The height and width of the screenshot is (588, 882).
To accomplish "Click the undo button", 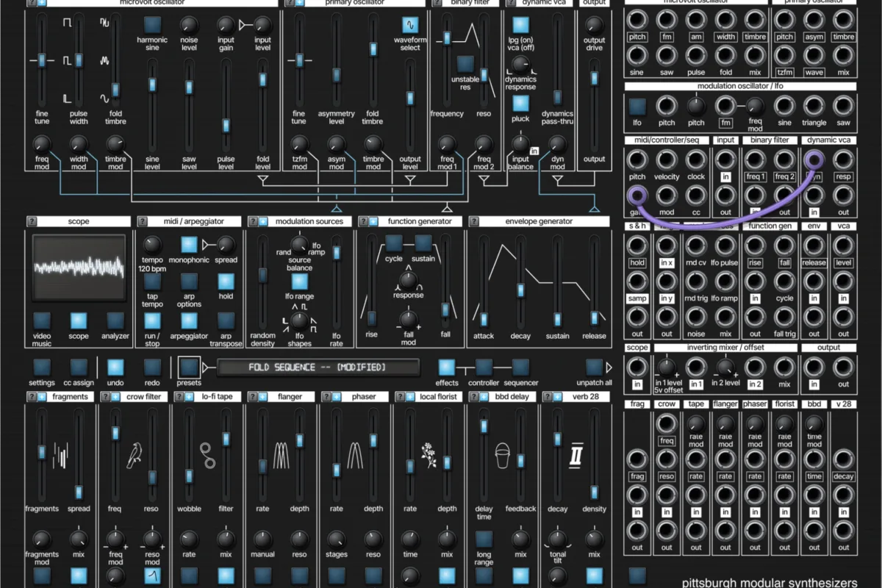I will 115,367.
